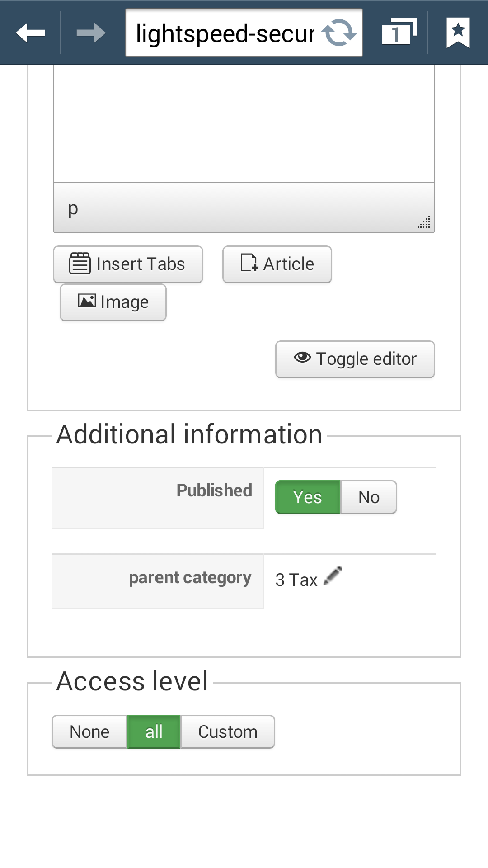
Task: Toggle the editor view
Action: [355, 359]
